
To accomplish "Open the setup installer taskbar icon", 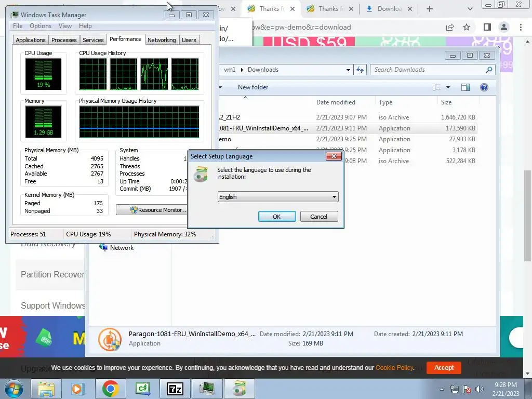I will coord(239,389).
